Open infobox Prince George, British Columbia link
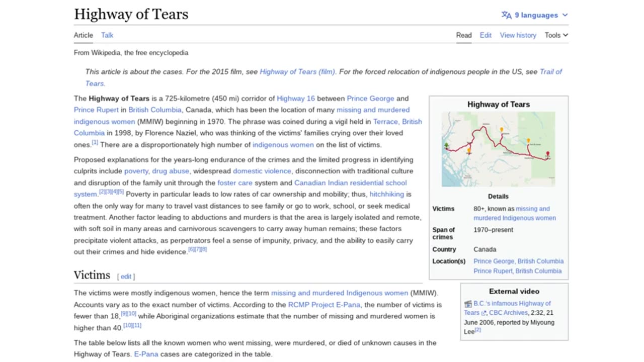This screenshot has width=644, height=362. click(x=518, y=261)
